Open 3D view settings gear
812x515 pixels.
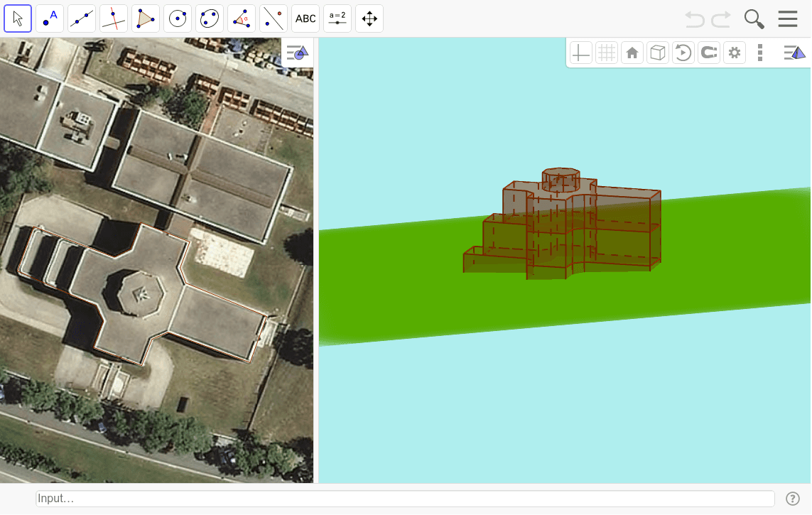click(735, 53)
